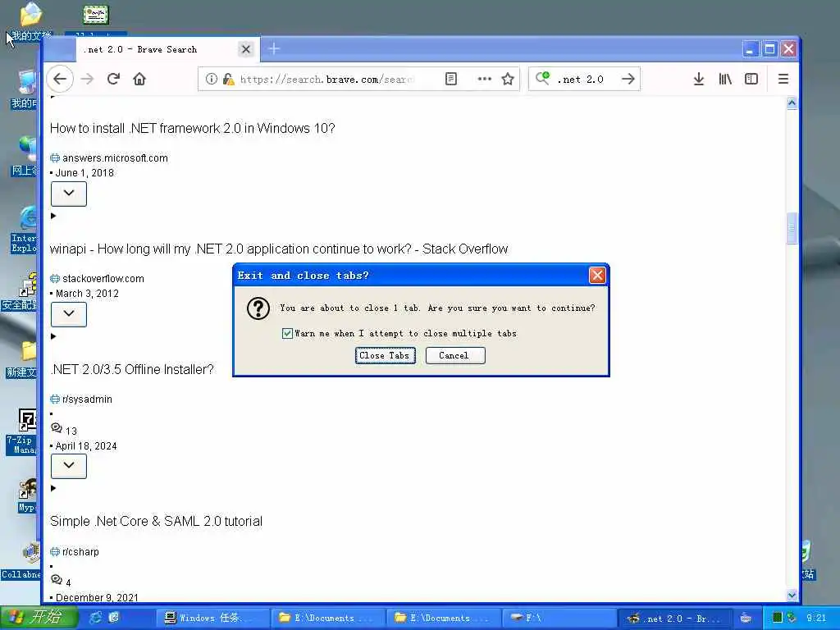Image resolution: width=840 pixels, height=630 pixels.
Task: Bookmark this page with the star icon
Action: click(508, 80)
